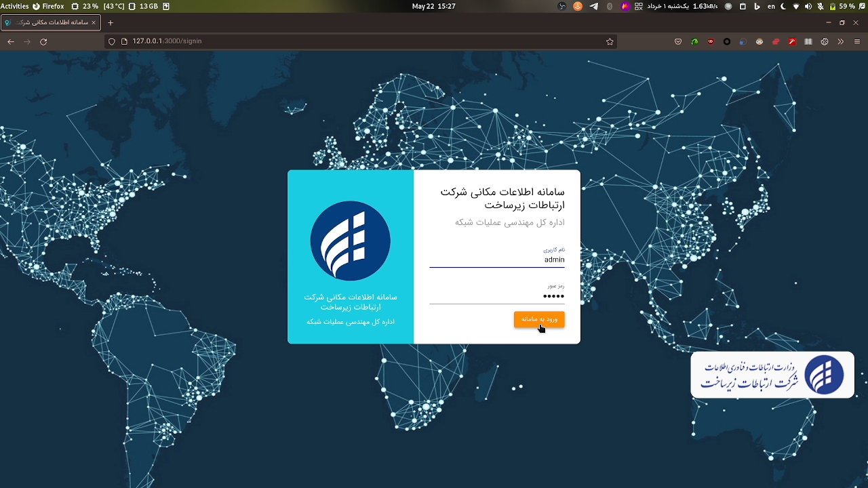Click the volume indicator to adjust sound
The width and height of the screenshot is (868, 488).
pyautogui.click(x=808, y=7)
